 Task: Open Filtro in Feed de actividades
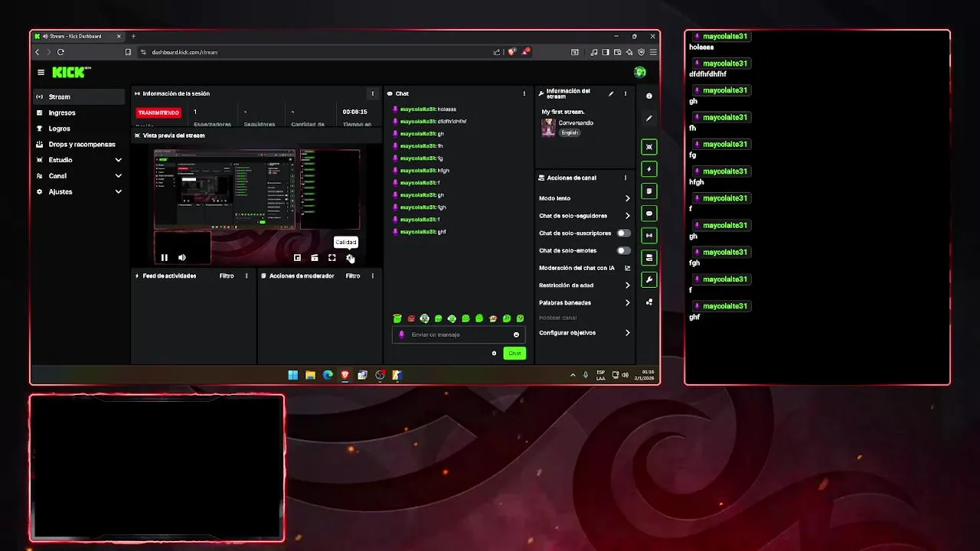(x=227, y=275)
